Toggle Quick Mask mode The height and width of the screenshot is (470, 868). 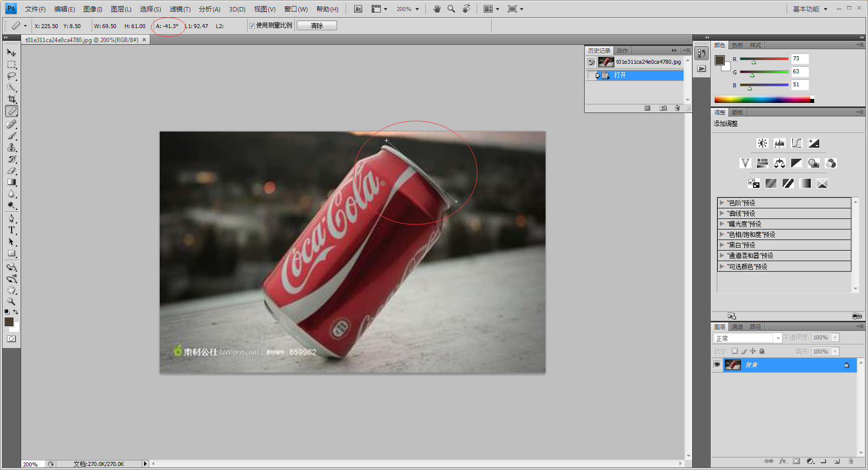pos(12,339)
